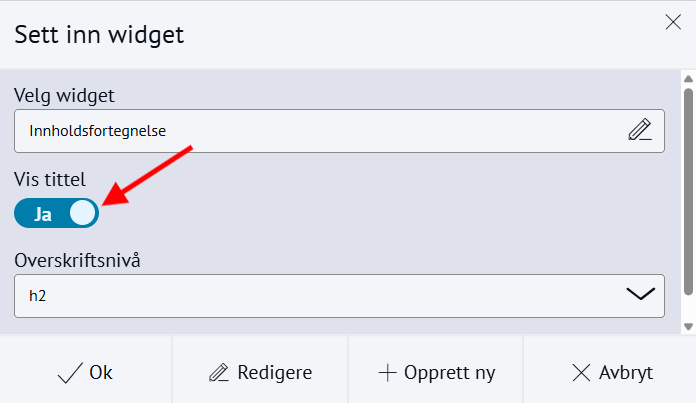This screenshot has height=403, width=696.
Task: Cancel with the Avbryt button
Action: click(x=610, y=373)
